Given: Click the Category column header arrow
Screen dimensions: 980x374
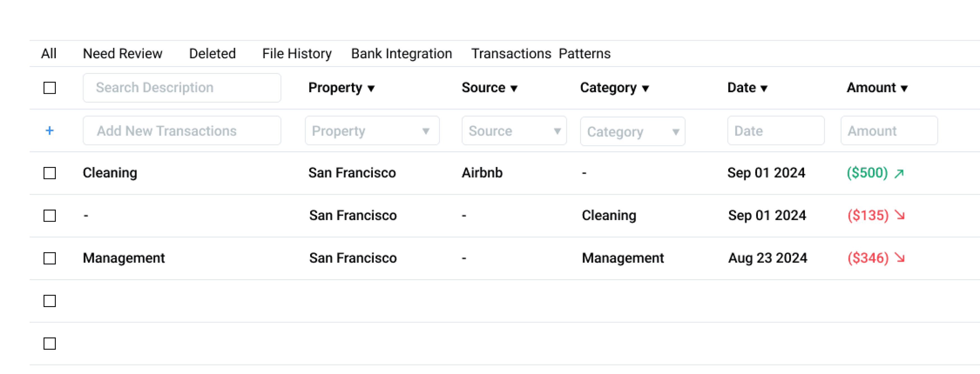Looking at the screenshot, I should [645, 89].
